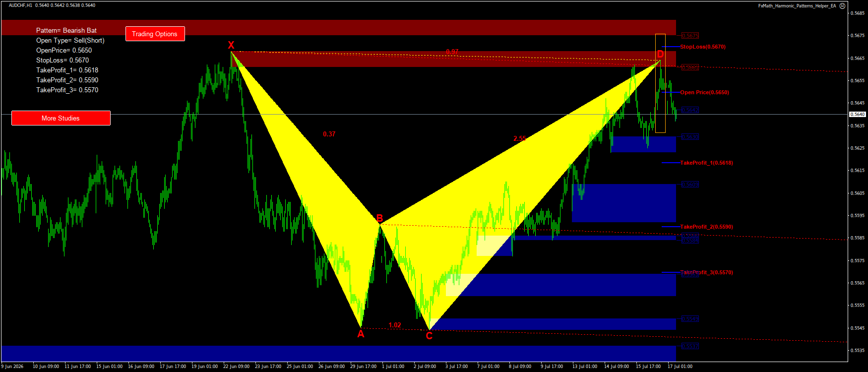
Task: Click the Expert Advisor smiley face icon
Action: [x=842, y=6]
